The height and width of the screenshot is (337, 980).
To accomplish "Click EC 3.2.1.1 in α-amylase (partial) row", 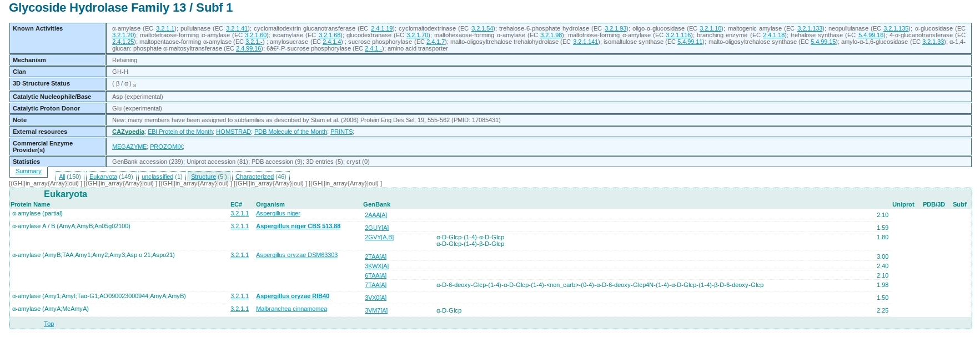I will 239,213.
